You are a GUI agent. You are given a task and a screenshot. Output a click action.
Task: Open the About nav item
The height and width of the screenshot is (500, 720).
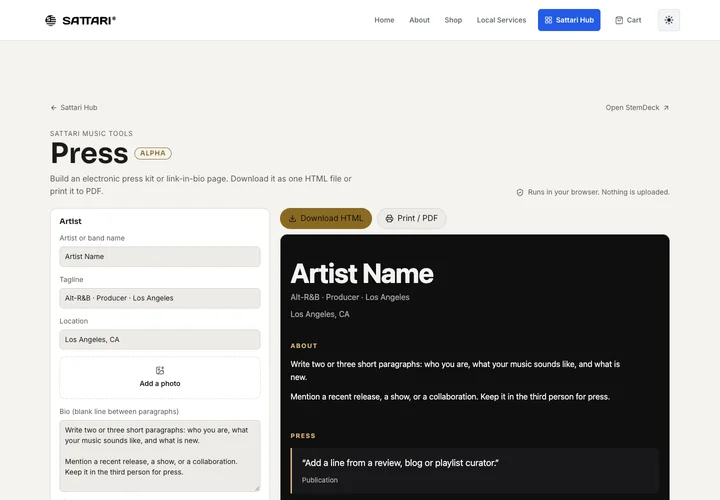coord(419,20)
